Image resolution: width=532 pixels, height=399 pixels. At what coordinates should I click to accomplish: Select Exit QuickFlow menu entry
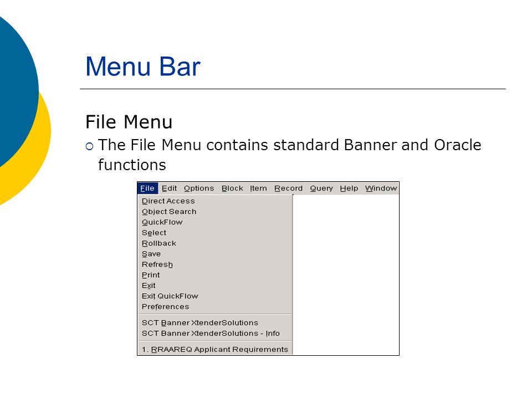(215, 296)
